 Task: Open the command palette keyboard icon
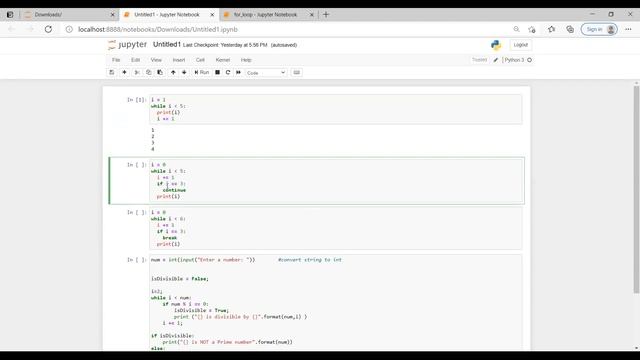(x=297, y=72)
